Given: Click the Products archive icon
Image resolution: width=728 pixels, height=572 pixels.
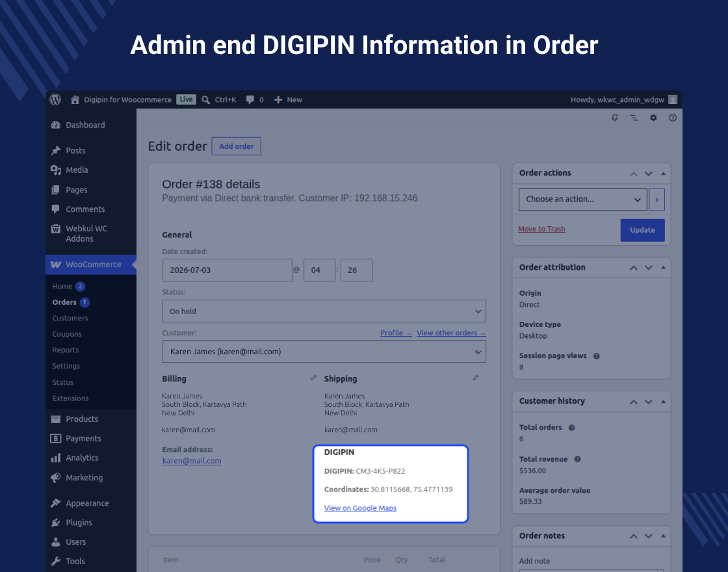Looking at the screenshot, I should click(x=56, y=419).
